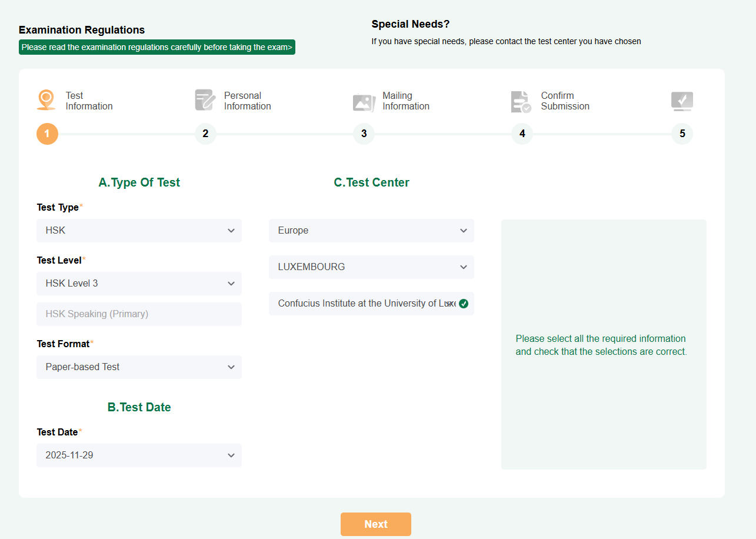
Task: Open the Test Date dropdown showing 2025-11-29
Action: point(139,455)
